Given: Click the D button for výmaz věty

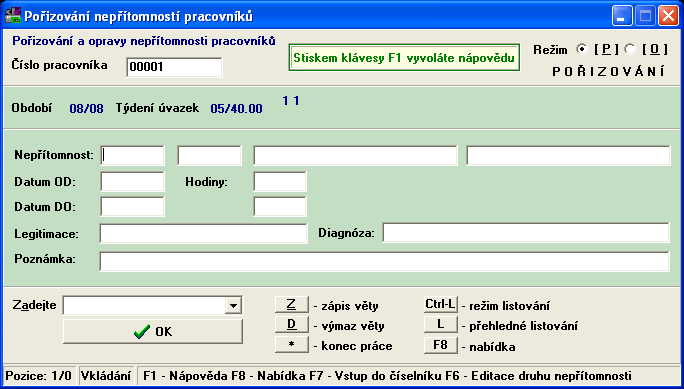Looking at the screenshot, I should click(291, 325).
